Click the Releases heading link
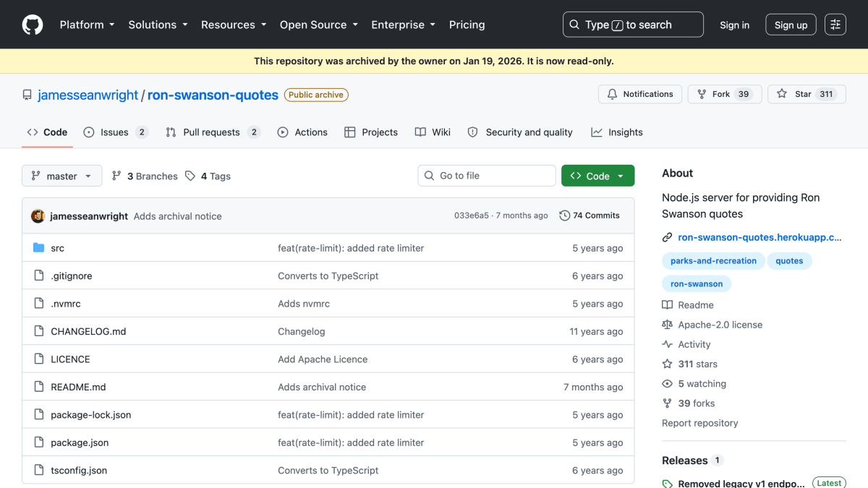Screen dimensions: 868x488 [685, 461]
